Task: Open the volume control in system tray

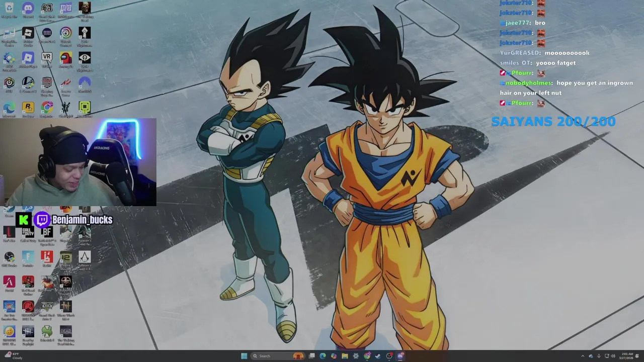Action: pos(613,356)
